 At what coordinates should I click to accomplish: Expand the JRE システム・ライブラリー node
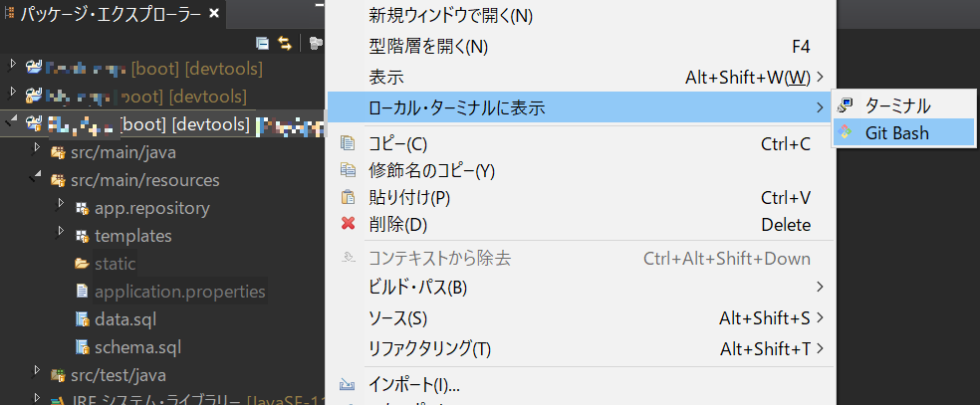tap(38, 398)
